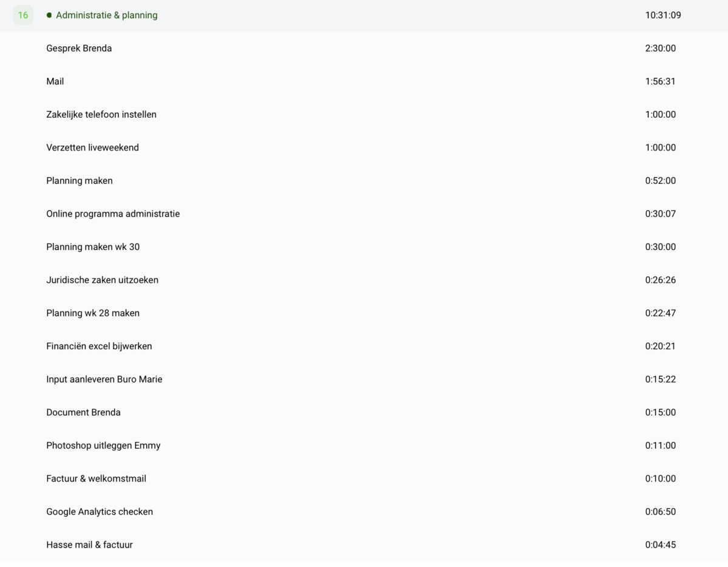The height and width of the screenshot is (567, 728).
Task: Click the Planning maken 0:52:00 entry
Action: (x=79, y=181)
